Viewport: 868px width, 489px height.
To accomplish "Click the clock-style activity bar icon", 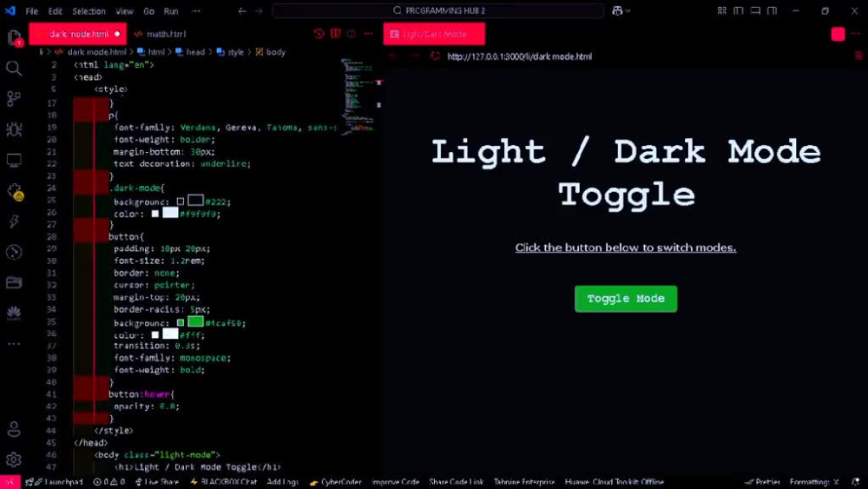I will pyautogui.click(x=14, y=252).
